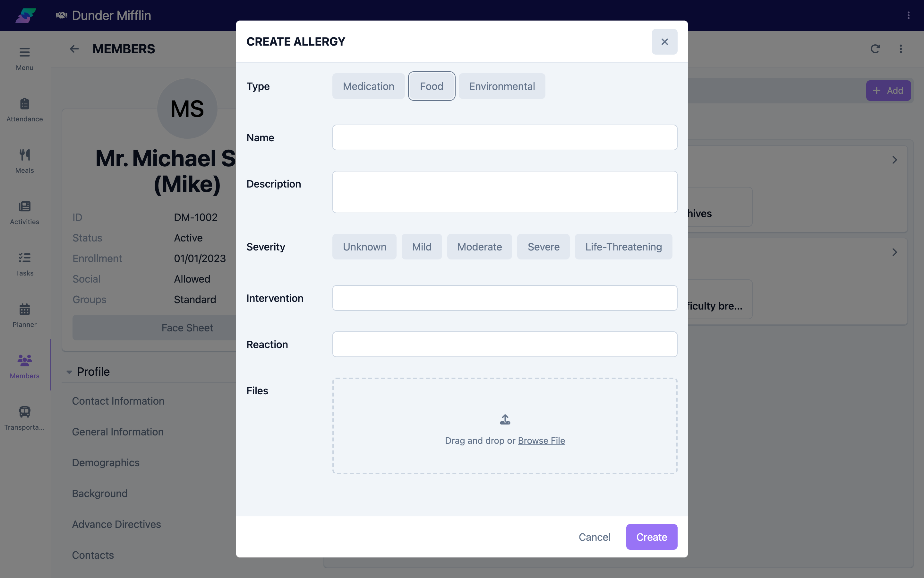This screenshot has height=578, width=924.
Task: Click the upload icon in Files dropzone
Action: tap(505, 420)
